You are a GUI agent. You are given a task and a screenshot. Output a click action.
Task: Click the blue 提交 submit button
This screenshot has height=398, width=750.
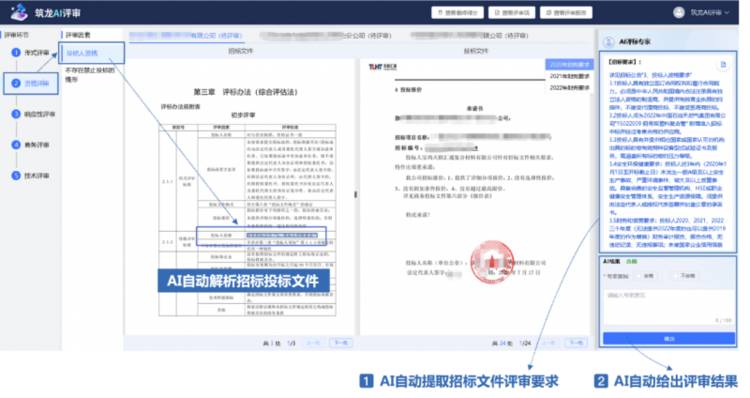[669, 339]
